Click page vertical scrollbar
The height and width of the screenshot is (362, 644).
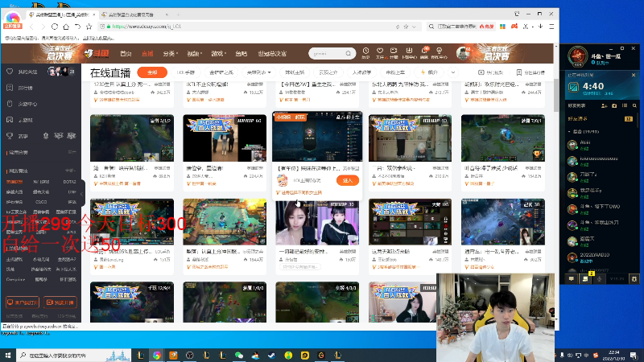pos(556,95)
